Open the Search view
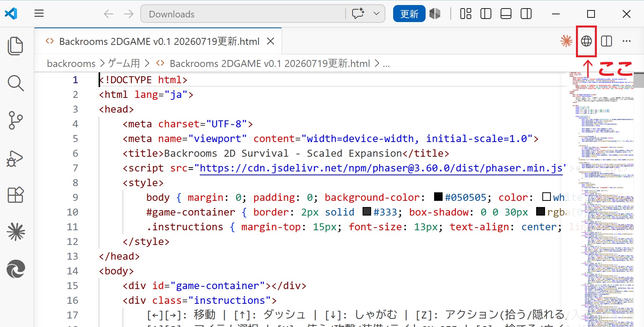The width and height of the screenshot is (644, 327). click(x=15, y=83)
